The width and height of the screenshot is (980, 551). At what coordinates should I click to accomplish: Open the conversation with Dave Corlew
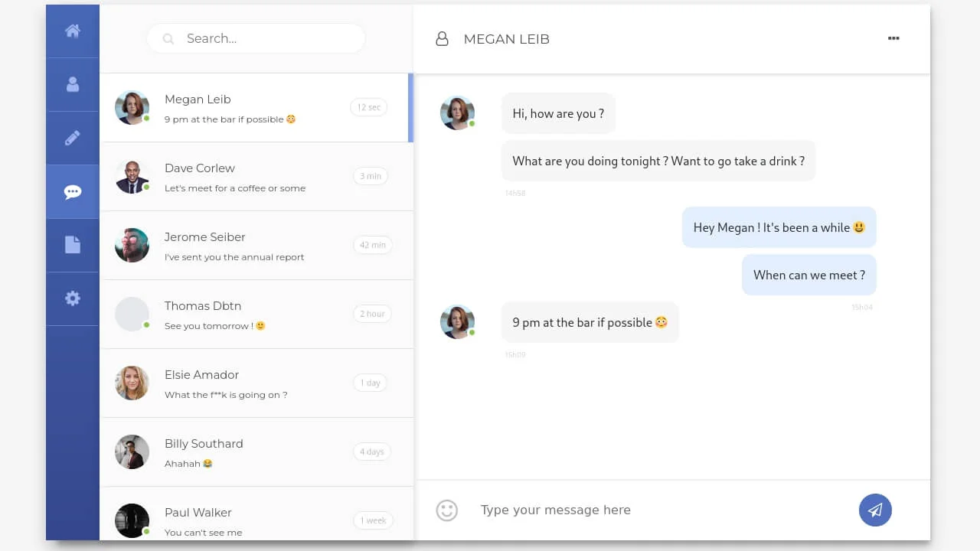(x=256, y=176)
